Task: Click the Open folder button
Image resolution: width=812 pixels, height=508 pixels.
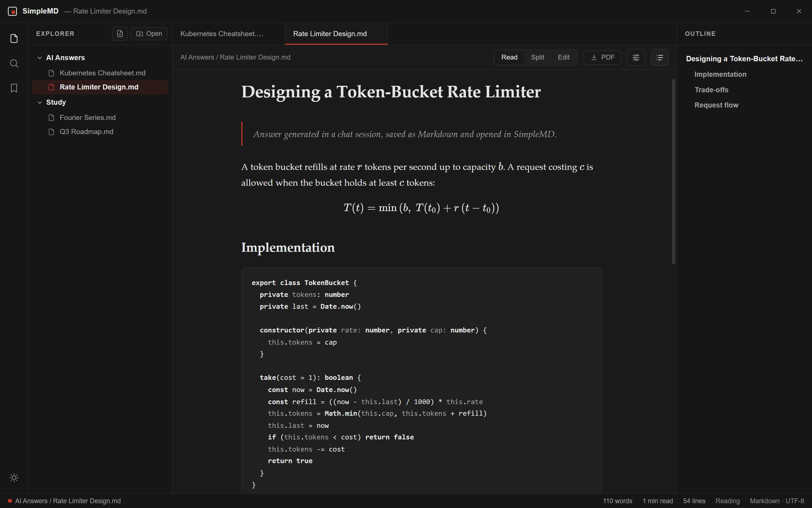Action: coord(149,34)
